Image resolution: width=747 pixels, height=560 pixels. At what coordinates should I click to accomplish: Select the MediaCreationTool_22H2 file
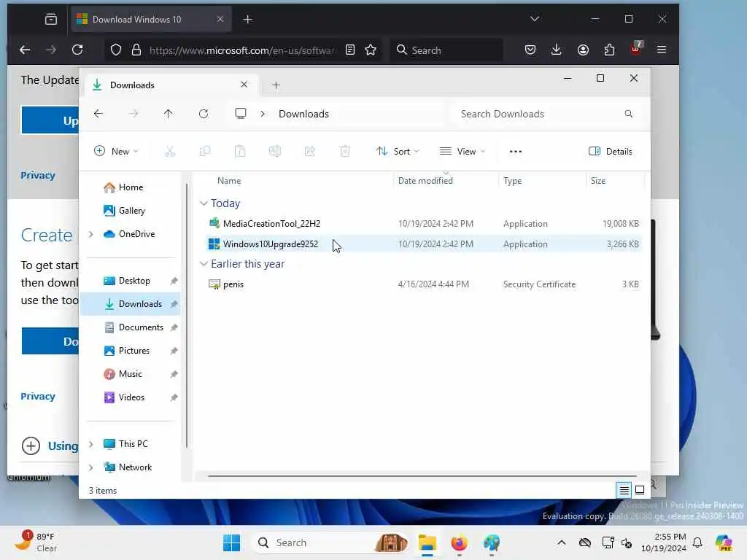424,223
